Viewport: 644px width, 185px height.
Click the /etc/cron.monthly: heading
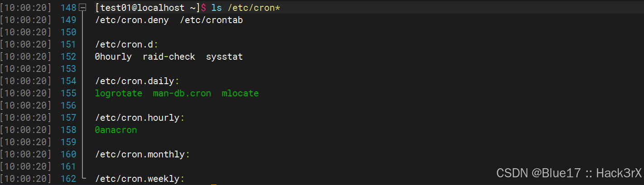[x=142, y=155]
